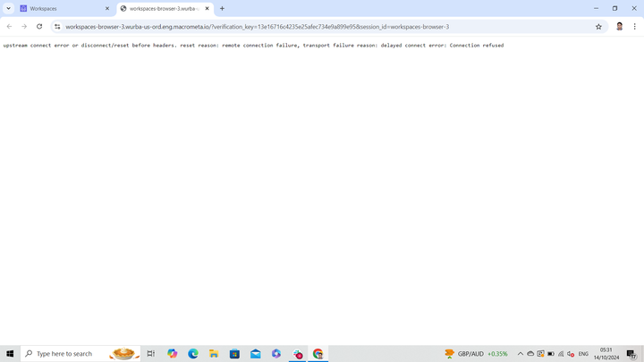Open OneDrive cloud tray icon
Image resolution: width=644 pixels, height=362 pixels.
click(530, 353)
